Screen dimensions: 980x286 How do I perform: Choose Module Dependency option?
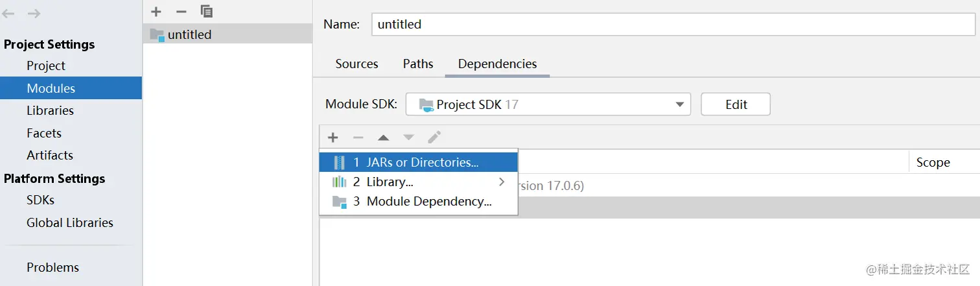[x=419, y=202]
